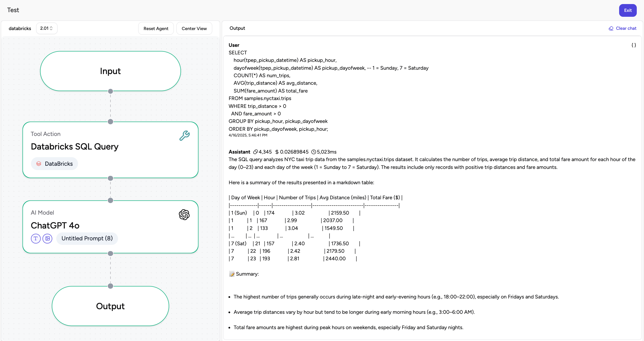
Task: Click the timestamp '4/16/2025, 5:46:41 PM'
Action: pyautogui.click(x=248, y=135)
